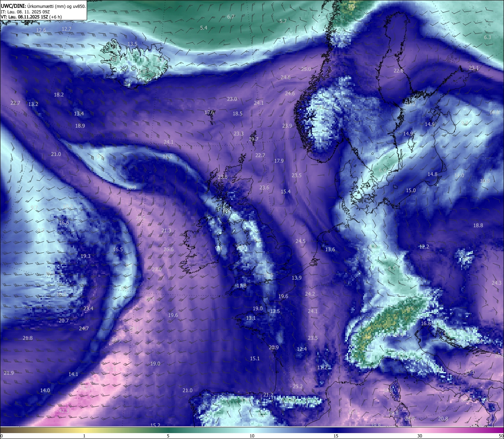Image resolution: width=504 pixels, height=439 pixels.
Task: Click the 13.5 value over Iceland
Action: (133, 44)
